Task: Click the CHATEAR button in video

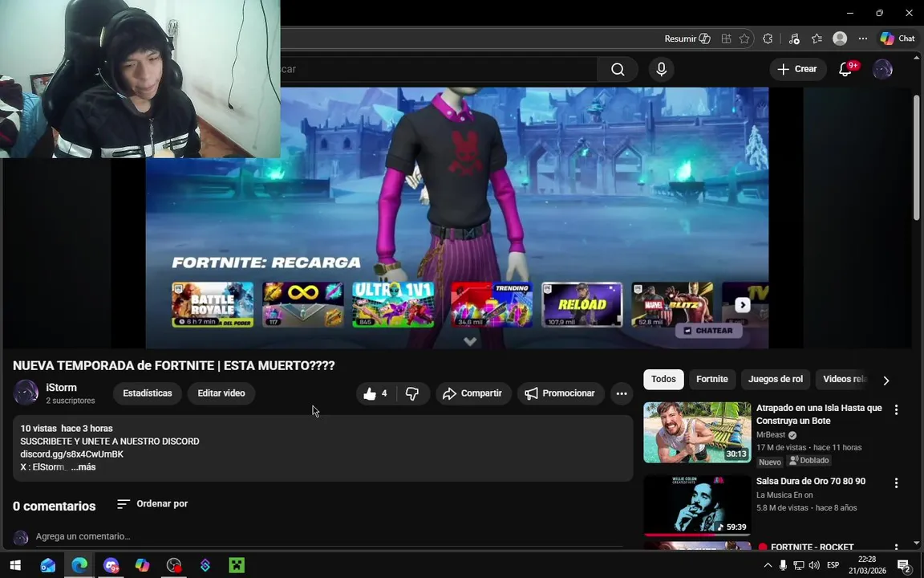Action: (x=708, y=331)
